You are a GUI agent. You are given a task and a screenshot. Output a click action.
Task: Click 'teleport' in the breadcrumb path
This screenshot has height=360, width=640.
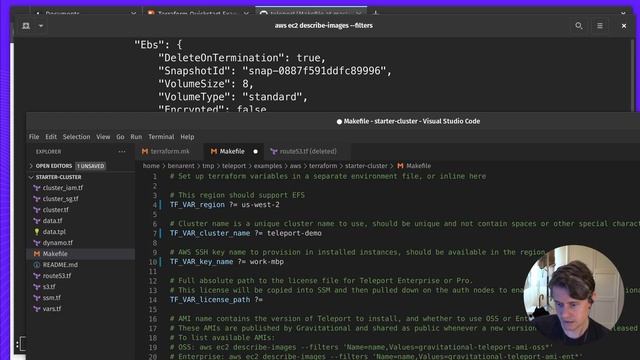(234, 166)
